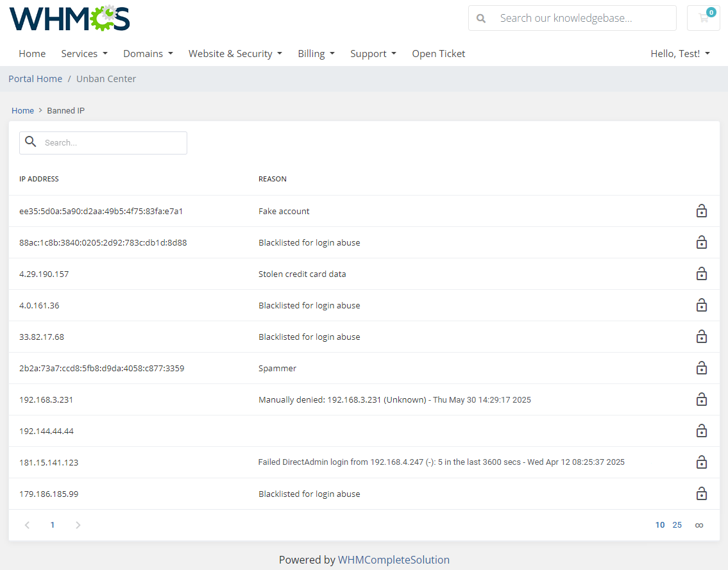Open the Services dropdown menu
This screenshot has width=728, height=570.
point(84,53)
